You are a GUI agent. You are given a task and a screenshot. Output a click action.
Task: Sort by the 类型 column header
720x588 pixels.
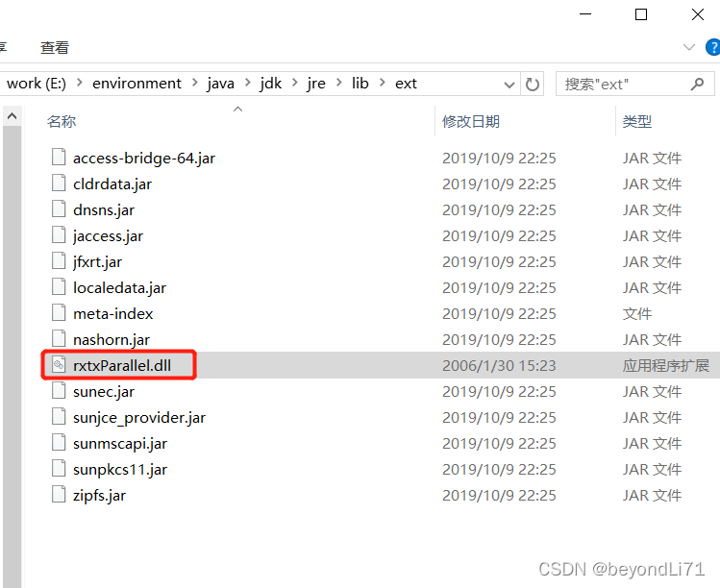[x=637, y=121]
